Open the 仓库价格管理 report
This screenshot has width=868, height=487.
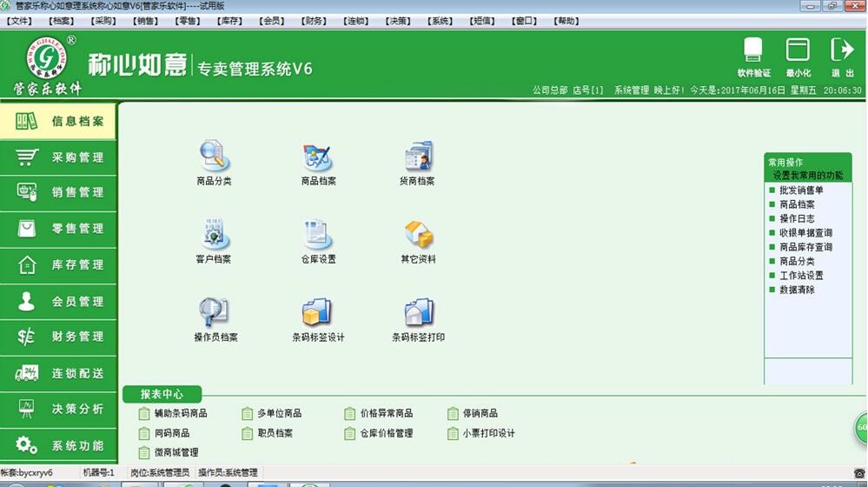coord(379,433)
